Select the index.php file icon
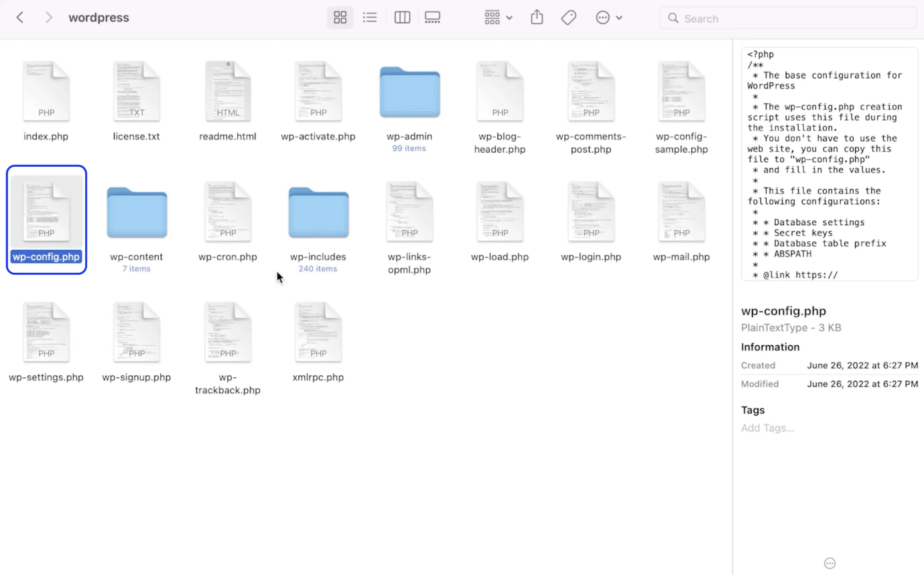The image size is (924, 575). pos(46,91)
